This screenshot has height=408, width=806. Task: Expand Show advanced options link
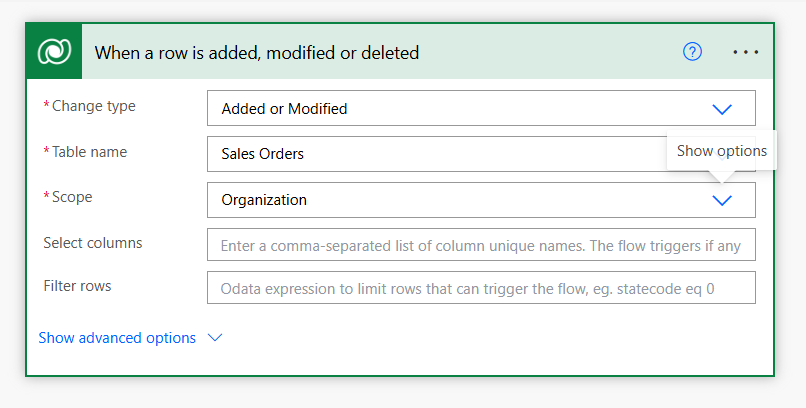(x=117, y=338)
